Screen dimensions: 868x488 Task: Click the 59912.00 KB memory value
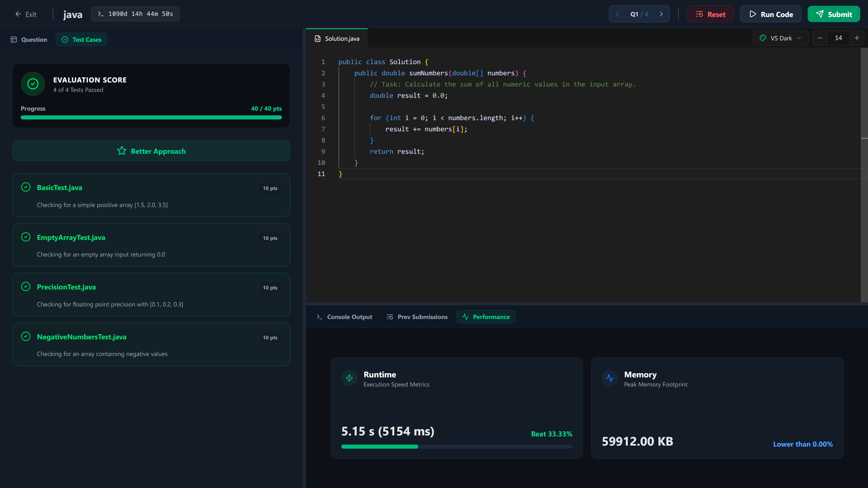637,442
